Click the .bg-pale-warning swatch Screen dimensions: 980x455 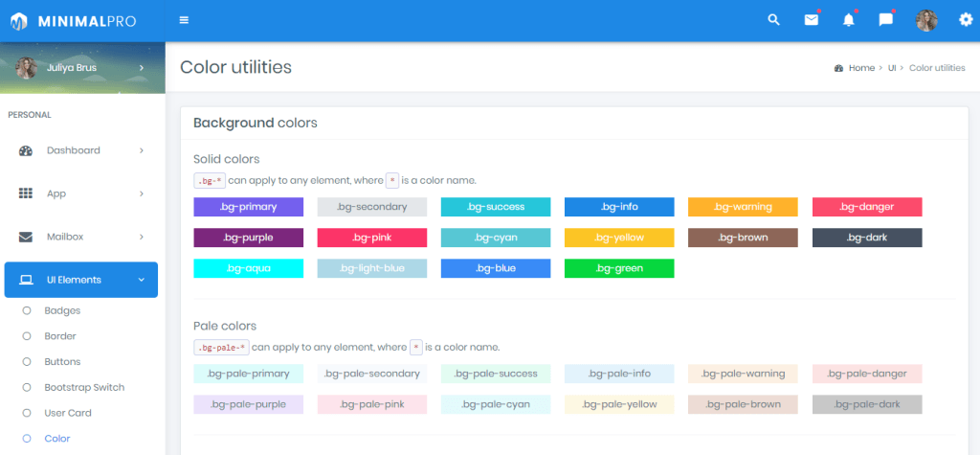click(743, 374)
